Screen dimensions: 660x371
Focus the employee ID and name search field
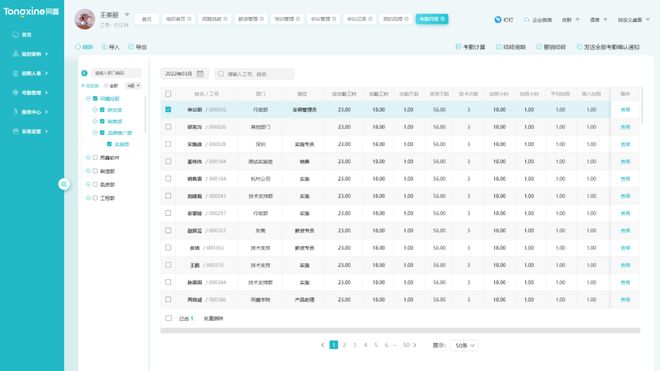254,74
